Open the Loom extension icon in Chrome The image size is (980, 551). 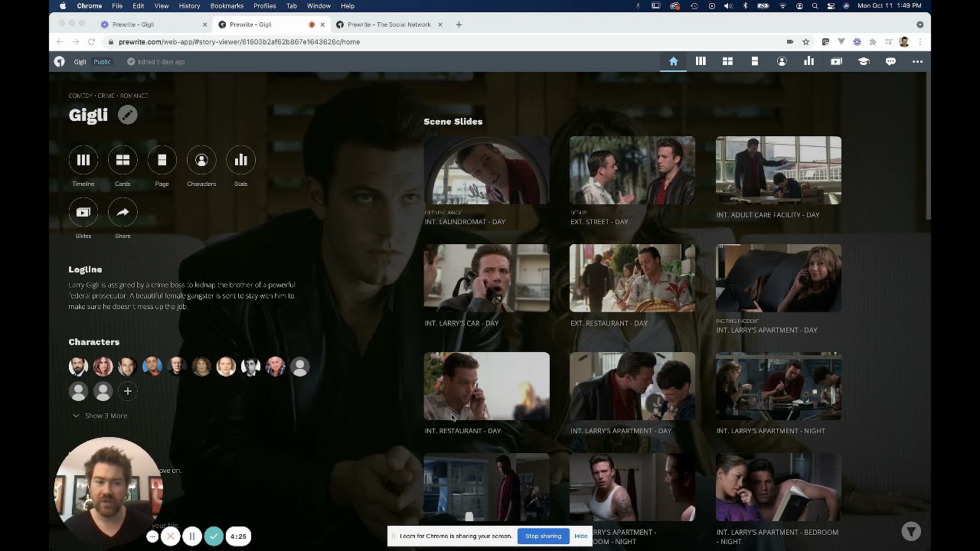pyautogui.click(x=857, y=42)
